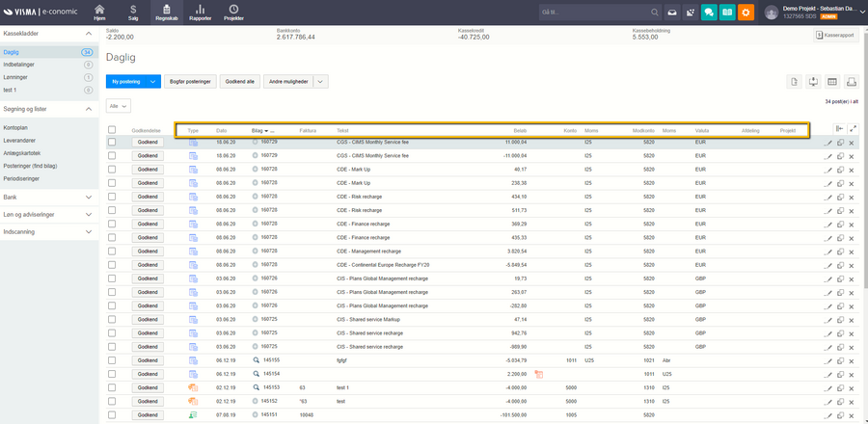Click the teal chat bubbles icon
The image size is (868, 424).
pyautogui.click(x=708, y=12)
